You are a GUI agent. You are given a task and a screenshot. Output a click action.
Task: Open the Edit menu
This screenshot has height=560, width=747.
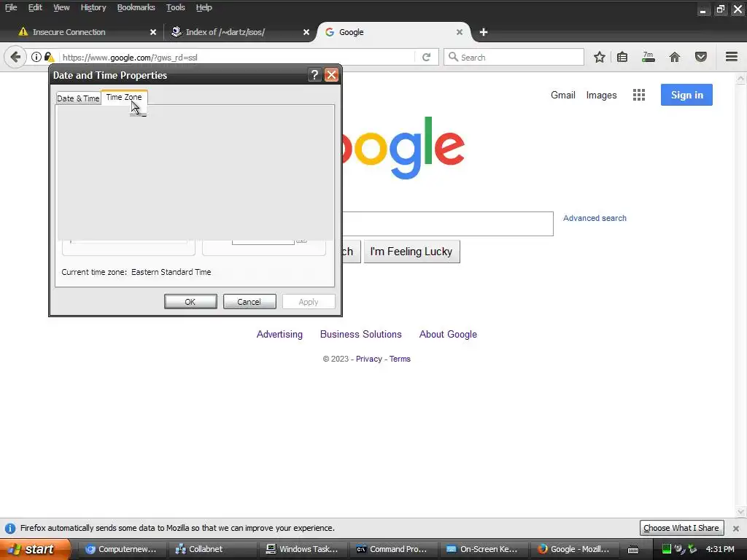click(x=35, y=7)
